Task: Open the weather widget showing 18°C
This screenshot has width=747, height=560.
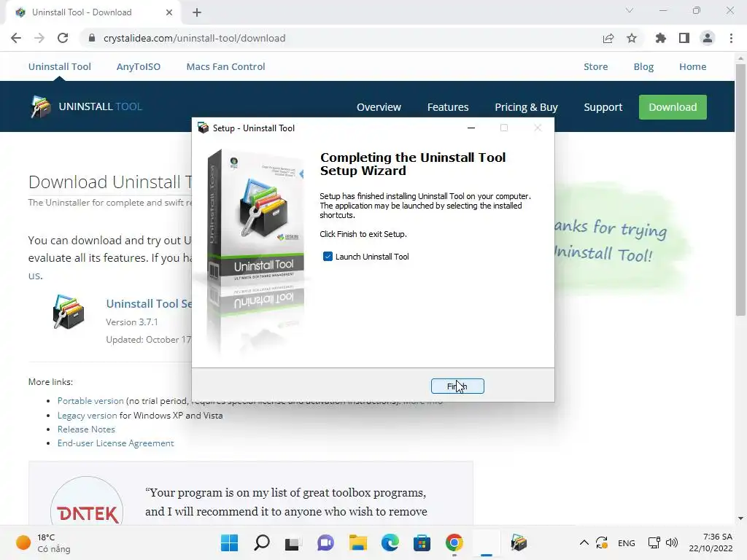Action: coord(43,542)
